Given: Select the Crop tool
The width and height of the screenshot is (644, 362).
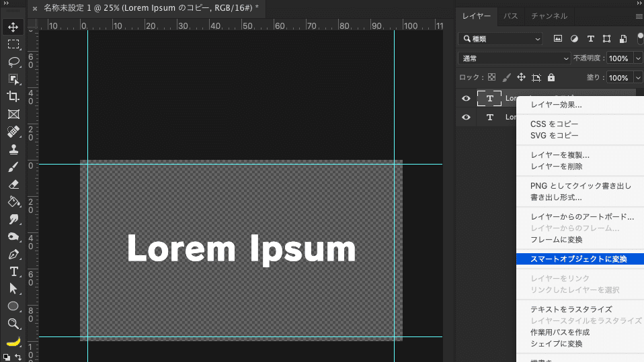Looking at the screenshot, I should click(13, 97).
